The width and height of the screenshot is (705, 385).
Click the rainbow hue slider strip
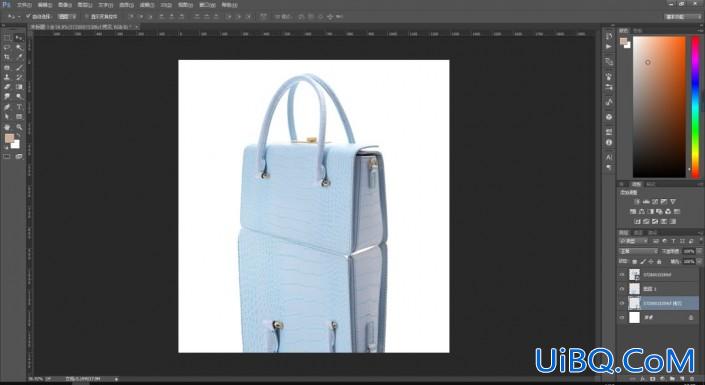(695, 107)
